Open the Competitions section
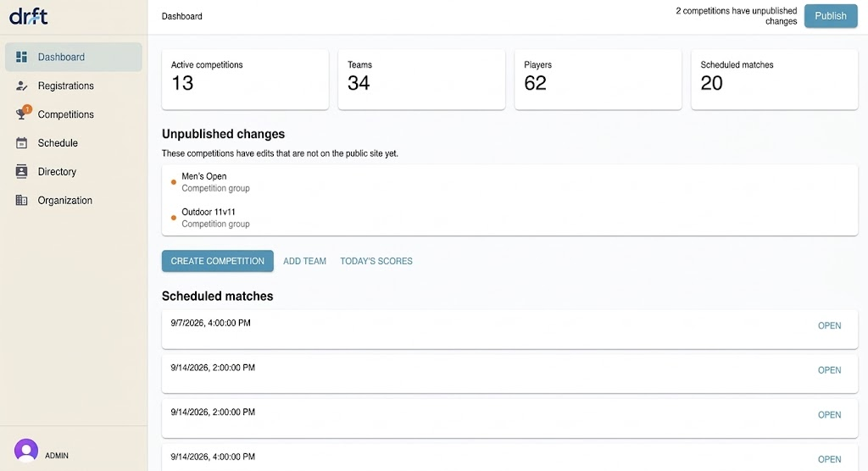Image resolution: width=868 pixels, height=471 pixels. point(74,114)
